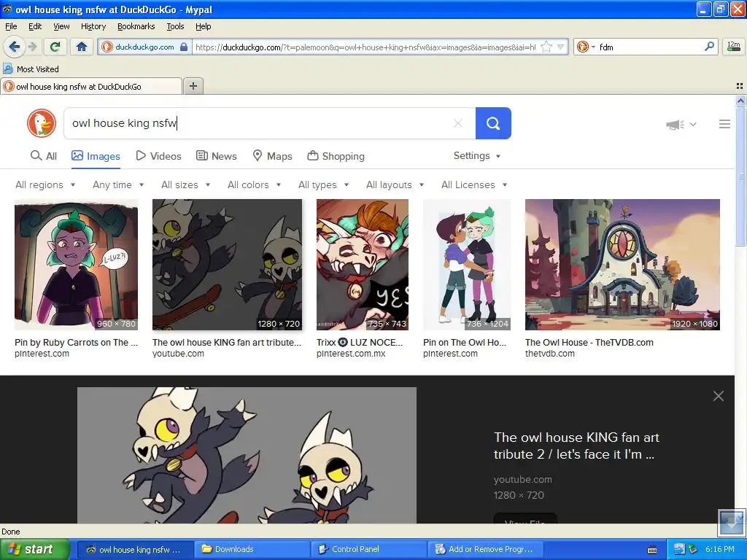Clear the search query with the X
Image resolution: width=747 pixels, height=560 pixels.
458,123
